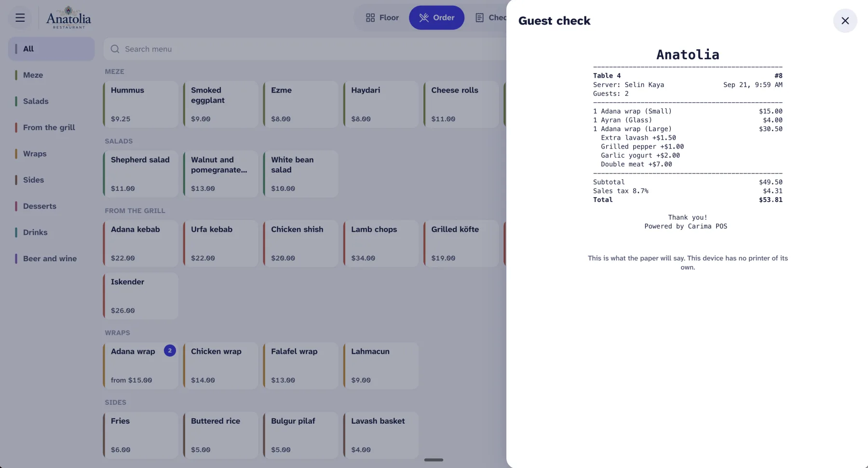Add White bean salad to order

[x=301, y=174]
